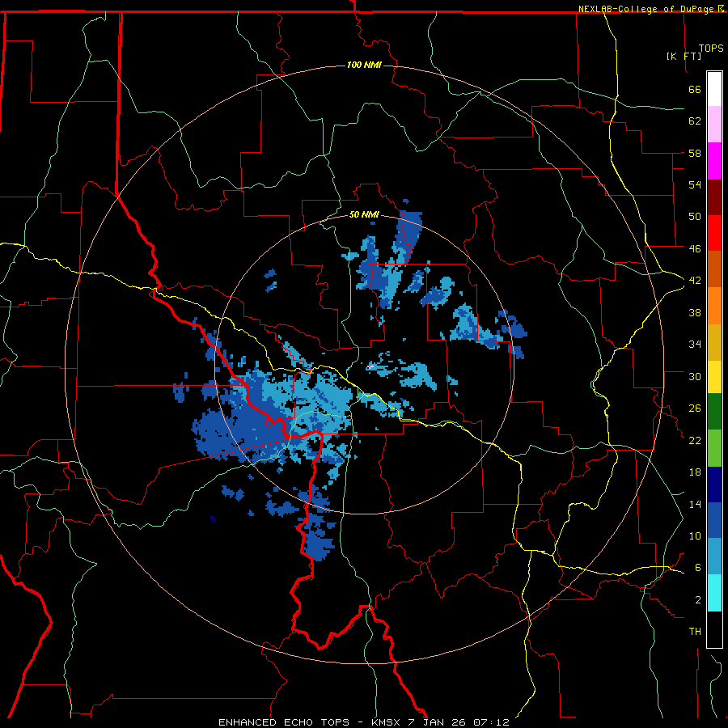
Task: Click the 7 JAN 26 date text
Action: click(438, 722)
